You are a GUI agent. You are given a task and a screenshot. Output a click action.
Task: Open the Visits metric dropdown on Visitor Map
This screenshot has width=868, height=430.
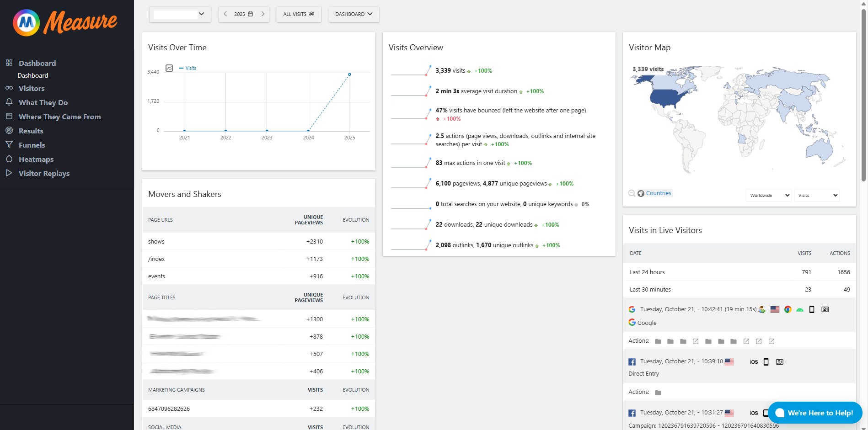coord(817,195)
